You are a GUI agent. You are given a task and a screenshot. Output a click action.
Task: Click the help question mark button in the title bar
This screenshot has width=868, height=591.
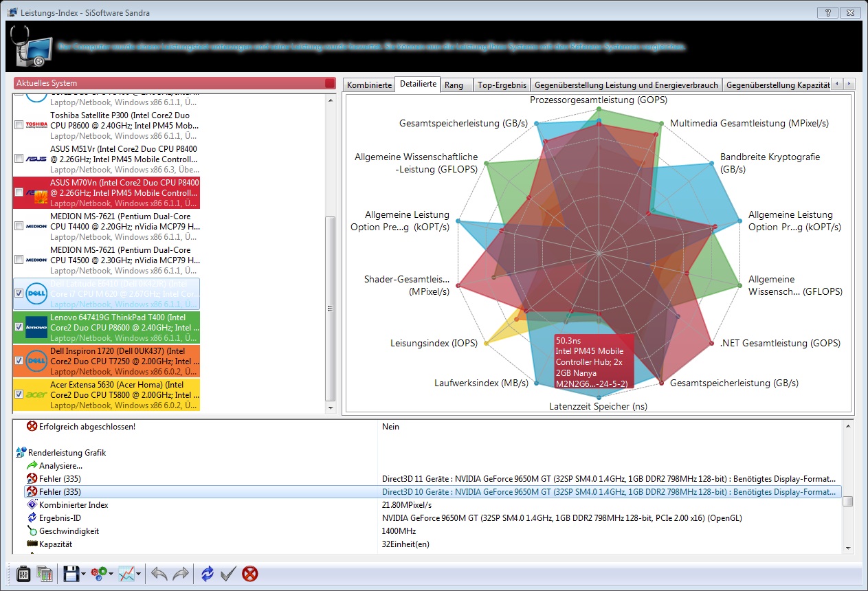pos(827,12)
